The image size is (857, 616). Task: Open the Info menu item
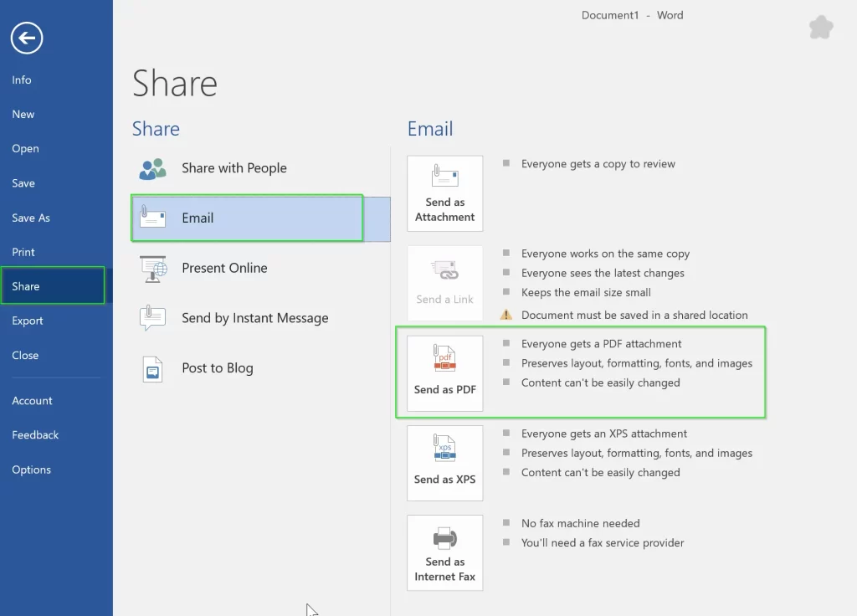pyautogui.click(x=22, y=80)
